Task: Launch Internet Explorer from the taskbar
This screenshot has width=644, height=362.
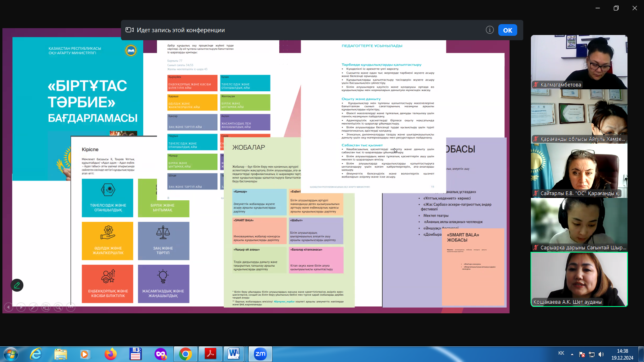Action: (x=36, y=354)
